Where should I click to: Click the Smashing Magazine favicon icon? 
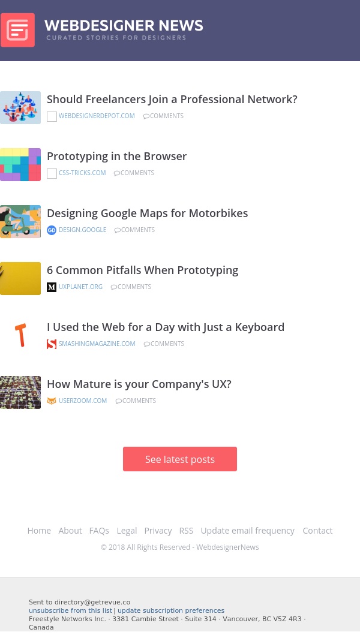[x=52, y=344]
